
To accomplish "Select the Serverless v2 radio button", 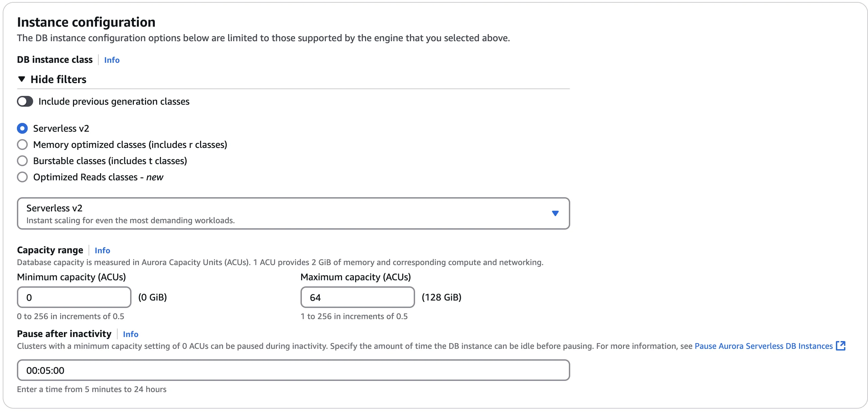I will click(x=22, y=128).
